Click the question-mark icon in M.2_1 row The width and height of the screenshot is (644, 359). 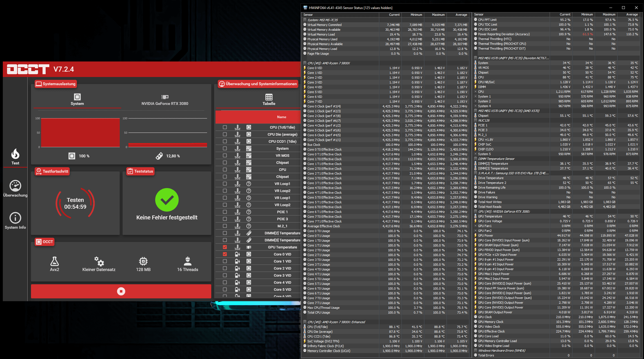(249, 226)
